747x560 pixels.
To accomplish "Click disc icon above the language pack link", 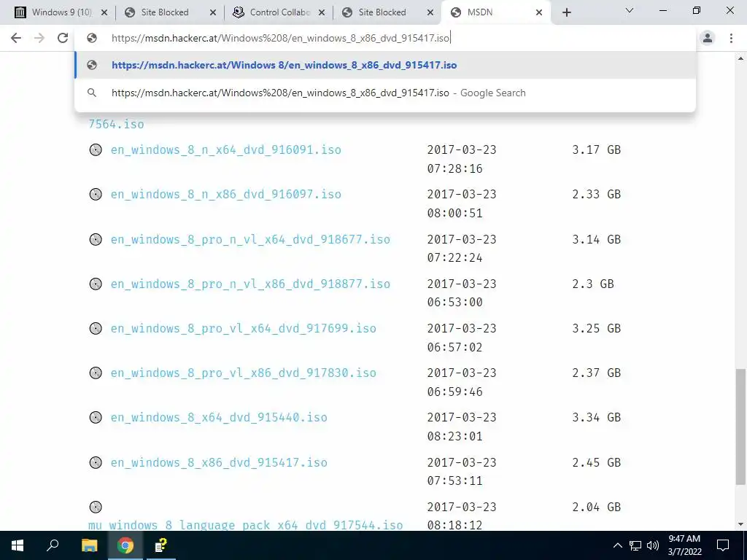I will pyautogui.click(x=96, y=507).
